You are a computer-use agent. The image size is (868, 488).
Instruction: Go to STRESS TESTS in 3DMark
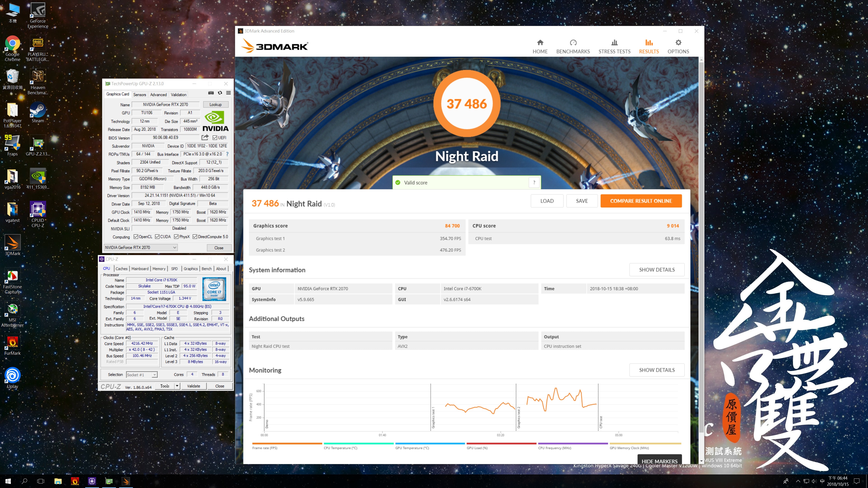pyautogui.click(x=614, y=47)
